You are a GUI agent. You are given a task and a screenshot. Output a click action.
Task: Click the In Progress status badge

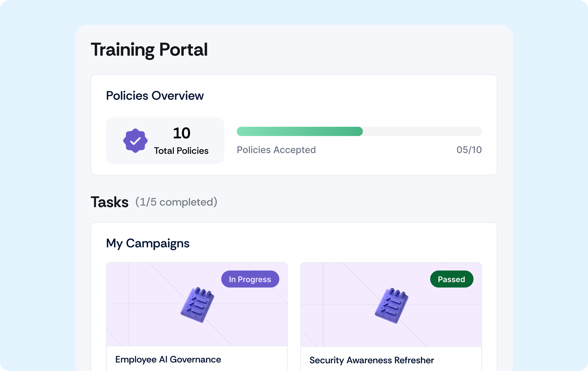(x=250, y=279)
